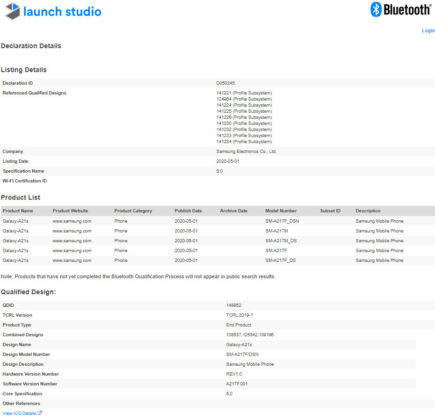The width and height of the screenshot is (435, 420).
Task: Click the 141233 (Profile Subsystem) entry
Action: [244, 135]
